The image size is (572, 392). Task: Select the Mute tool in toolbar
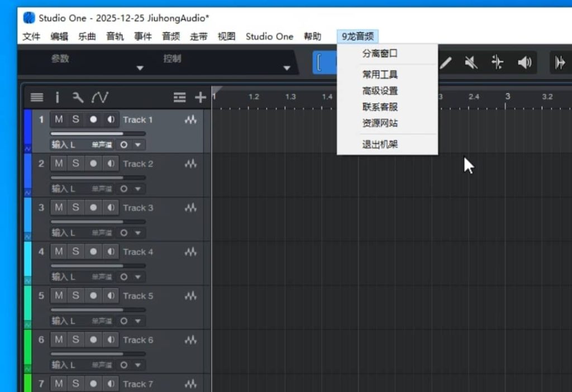[471, 63]
